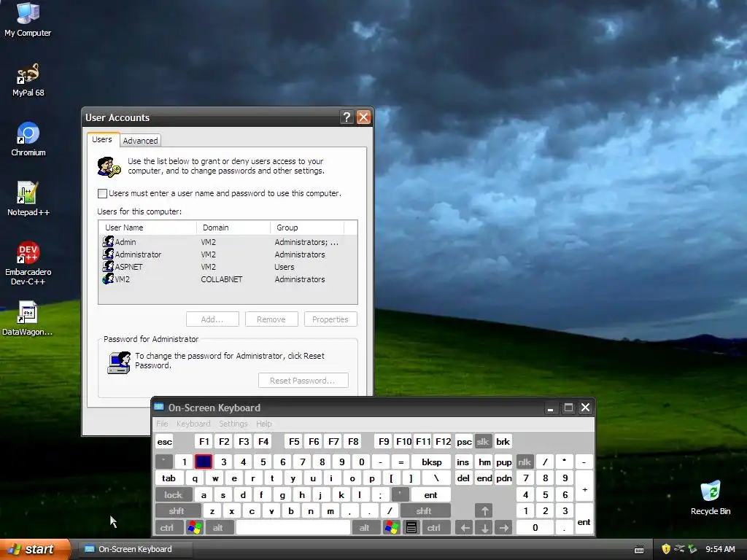747x560 pixels.
Task: Open the Embarcadero Dev-C++ shortcut
Action: point(28,262)
